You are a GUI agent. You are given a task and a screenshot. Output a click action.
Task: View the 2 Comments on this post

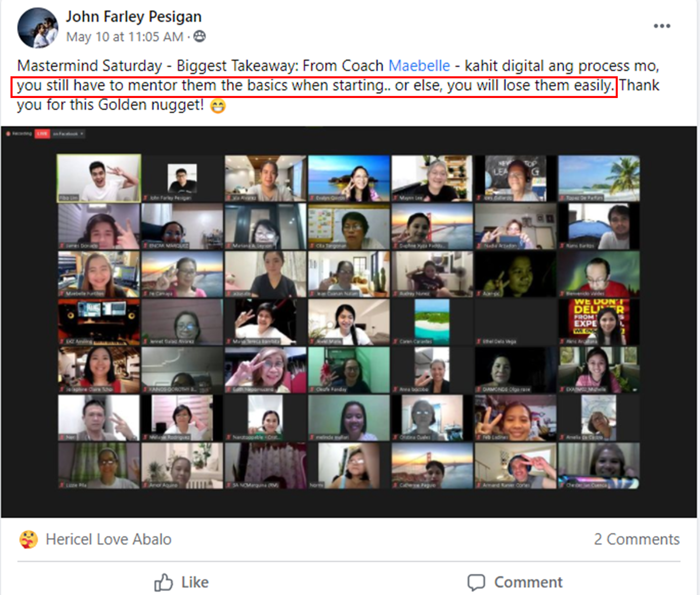636,539
